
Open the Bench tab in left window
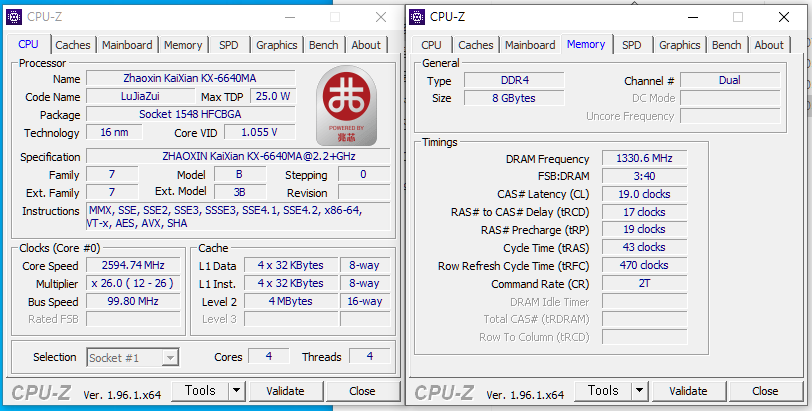point(324,45)
